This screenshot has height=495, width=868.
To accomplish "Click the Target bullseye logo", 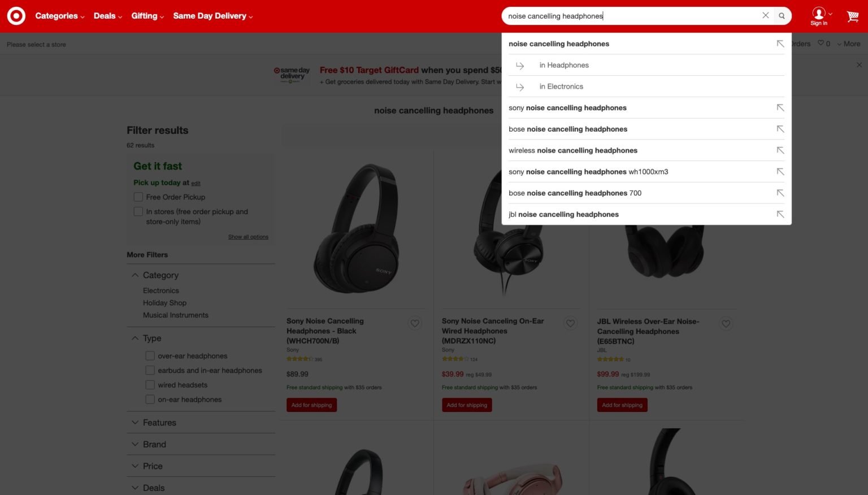I will click(16, 16).
